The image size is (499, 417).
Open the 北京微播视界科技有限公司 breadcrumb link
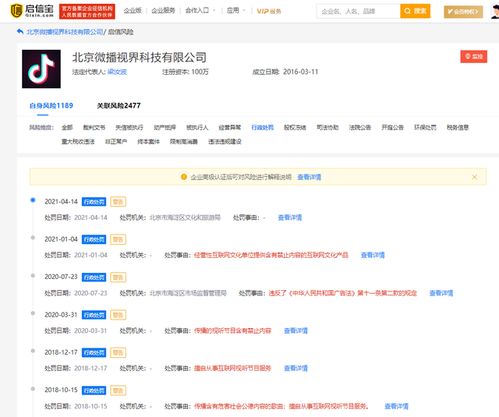(x=65, y=32)
